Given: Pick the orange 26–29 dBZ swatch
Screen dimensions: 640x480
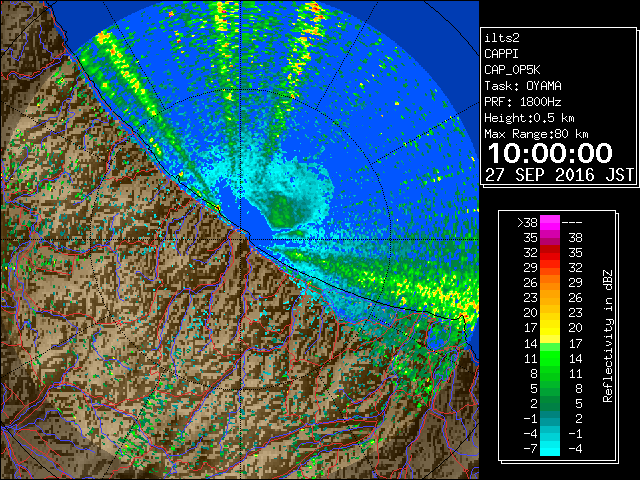Looking at the screenshot, I should [x=550, y=283].
